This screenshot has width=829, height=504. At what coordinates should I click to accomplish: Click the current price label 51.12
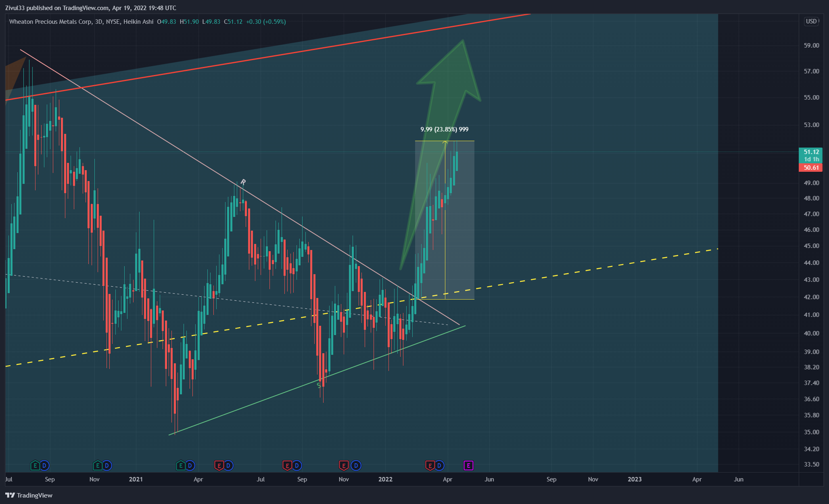tap(811, 152)
